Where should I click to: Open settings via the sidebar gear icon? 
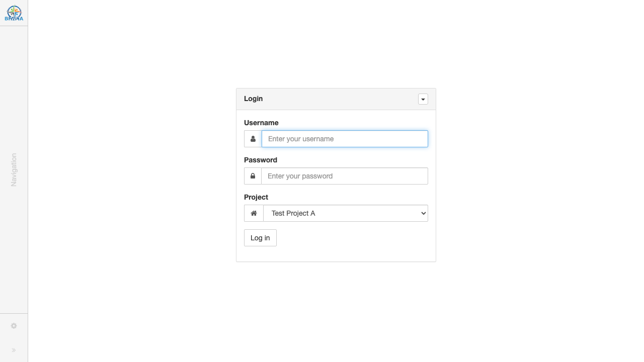(14, 326)
